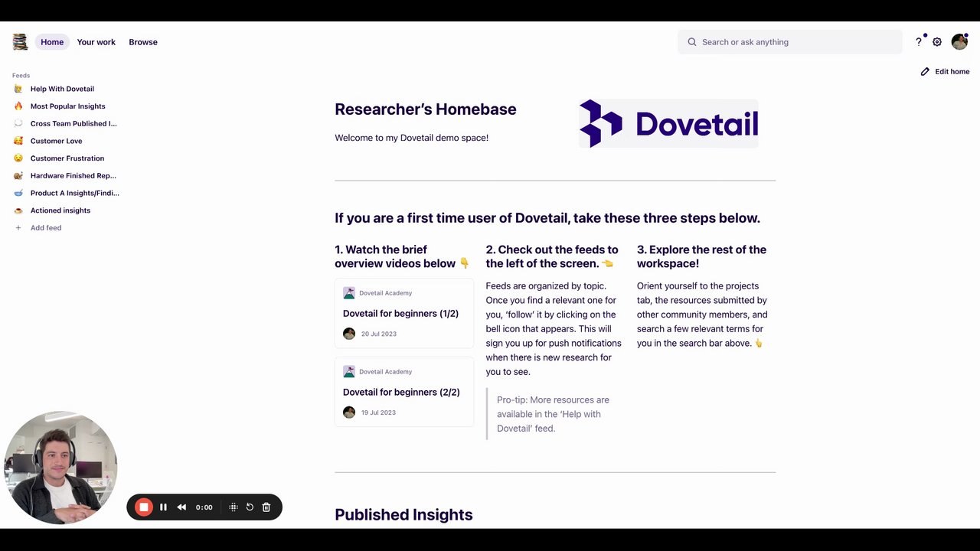Click the Dovetail logo banner image
Screen dimensions: 980x551
(668, 123)
